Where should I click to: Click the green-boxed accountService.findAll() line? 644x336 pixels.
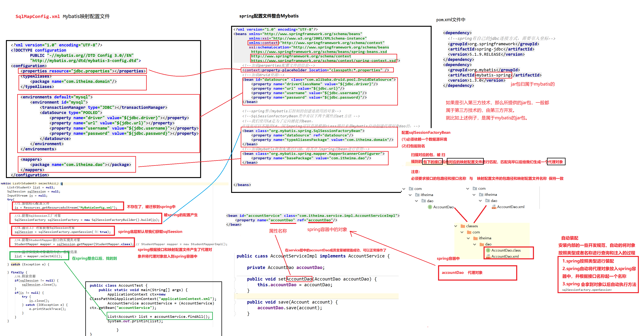point(159,317)
